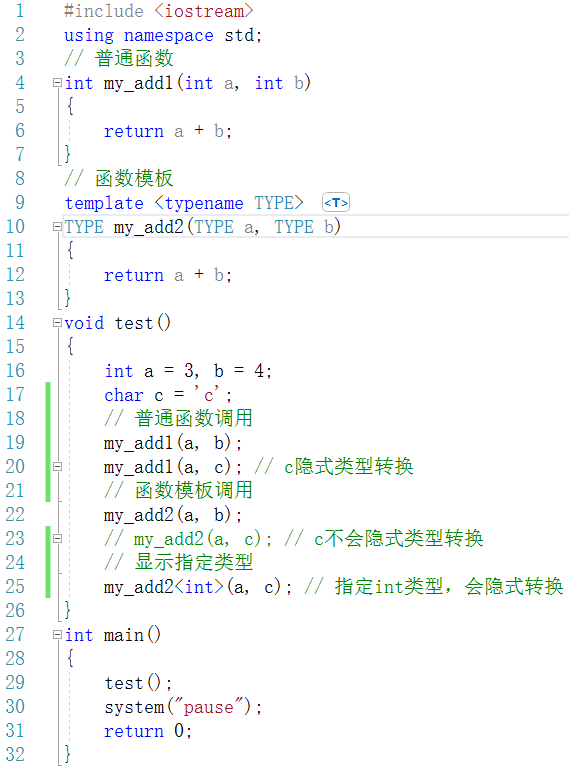Viewport: 569px width, 768px height.
Task: Click the 'my_add1(a, c);' call
Action: (x=173, y=467)
